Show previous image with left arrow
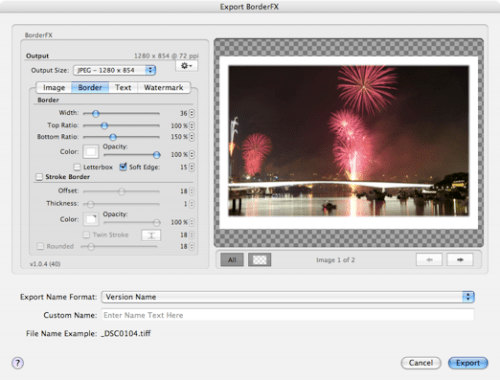 coord(429,260)
